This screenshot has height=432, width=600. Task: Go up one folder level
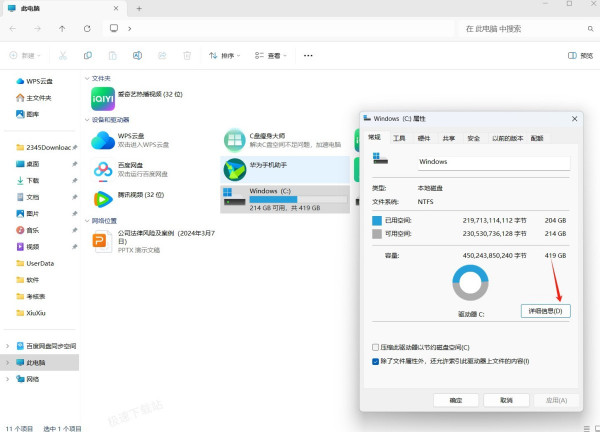point(62,29)
